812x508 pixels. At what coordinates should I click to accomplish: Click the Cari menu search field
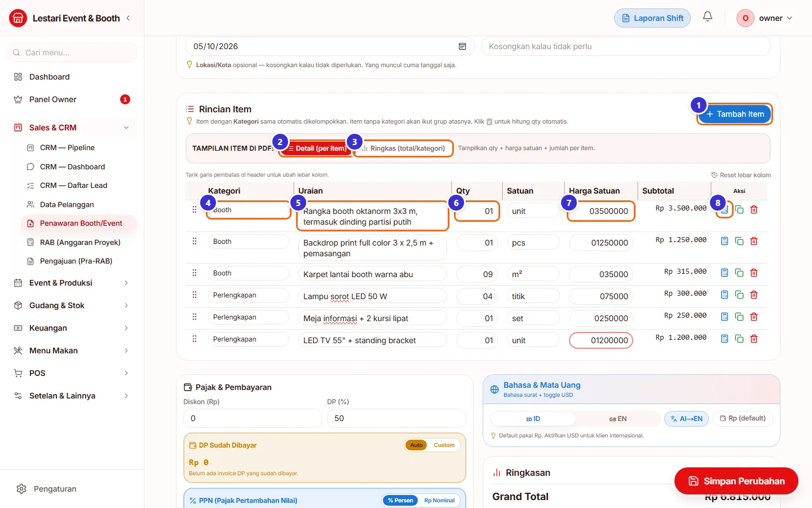[72, 52]
